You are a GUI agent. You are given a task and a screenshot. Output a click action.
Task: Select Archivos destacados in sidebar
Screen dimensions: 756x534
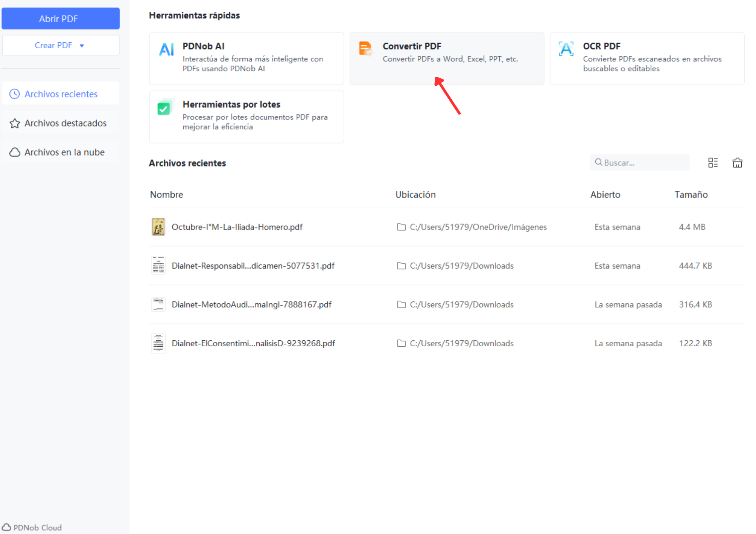(x=60, y=123)
